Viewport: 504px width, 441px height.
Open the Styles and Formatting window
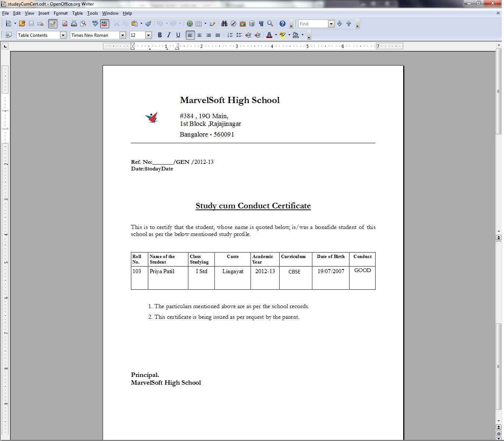tap(8, 35)
